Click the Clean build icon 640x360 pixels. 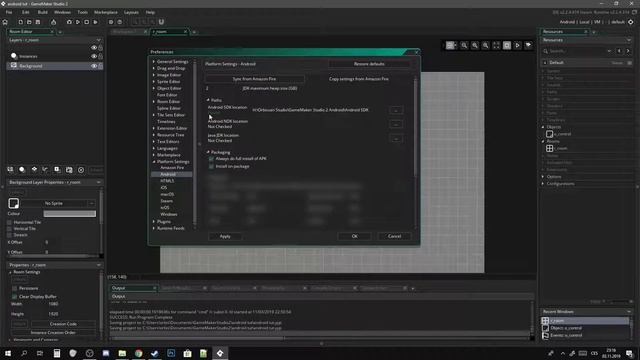pos(96,22)
